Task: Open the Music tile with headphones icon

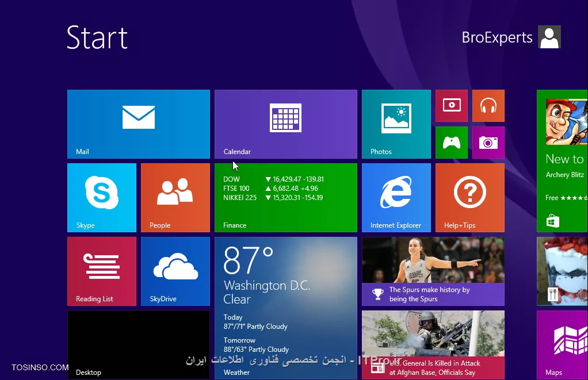Action: click(488, 106)
